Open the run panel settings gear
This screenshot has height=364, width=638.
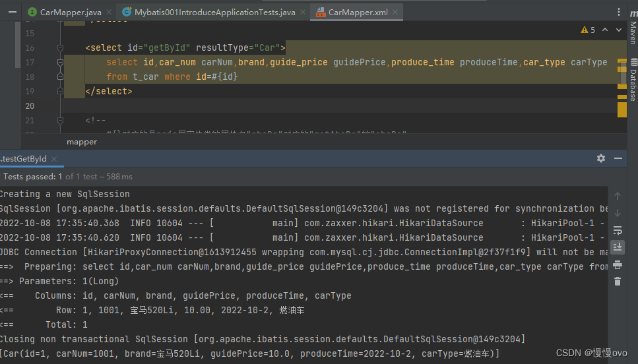(x=600, y=159)
